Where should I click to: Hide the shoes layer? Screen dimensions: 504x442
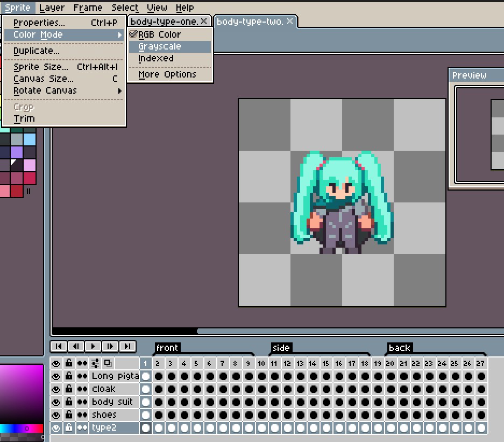56,415
